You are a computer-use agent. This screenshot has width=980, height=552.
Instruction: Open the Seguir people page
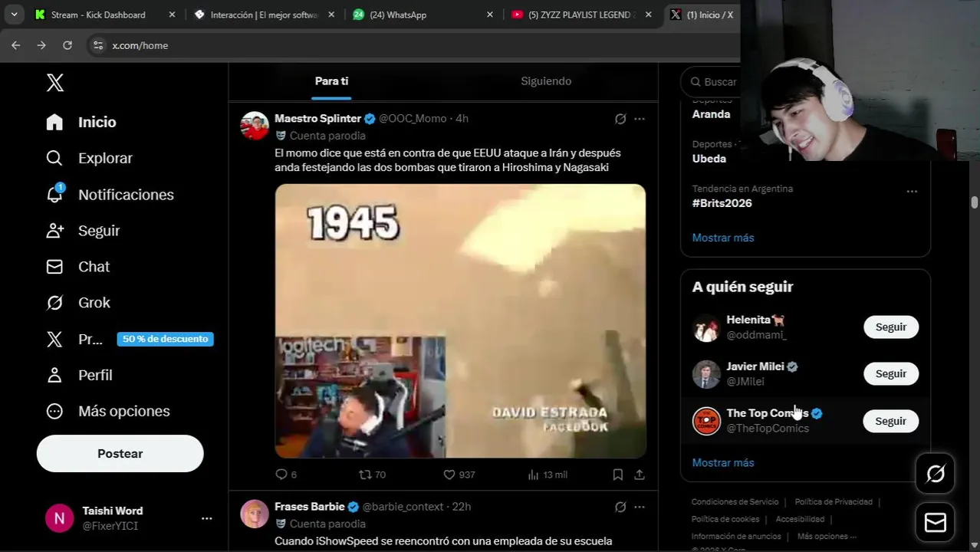pyautogui.click(x=83, y=231)
